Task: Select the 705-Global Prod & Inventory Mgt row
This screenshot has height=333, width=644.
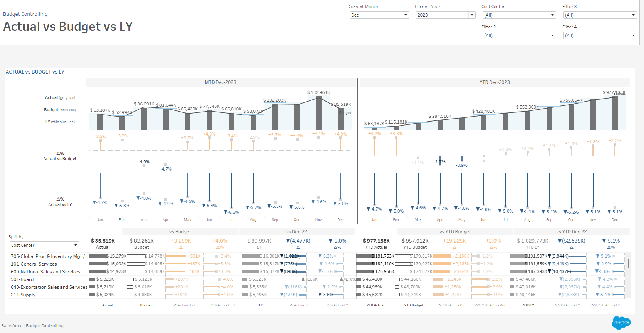Action: [47, 256]
